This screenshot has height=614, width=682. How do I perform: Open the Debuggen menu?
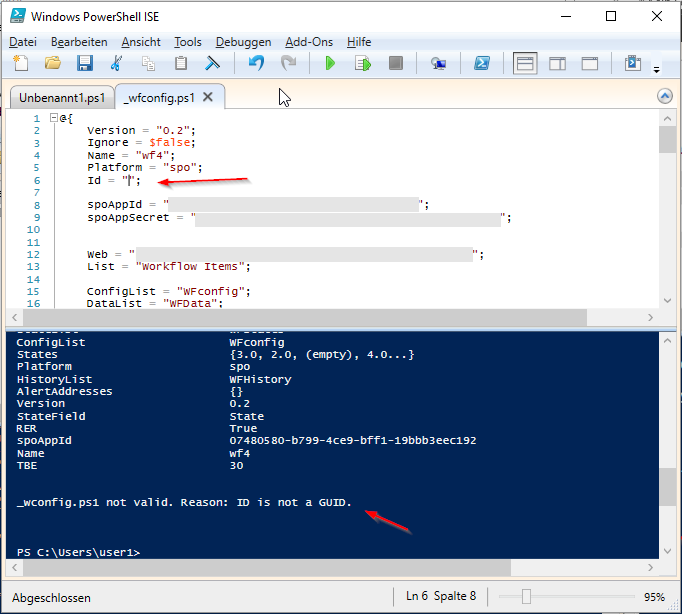[244, 42]
